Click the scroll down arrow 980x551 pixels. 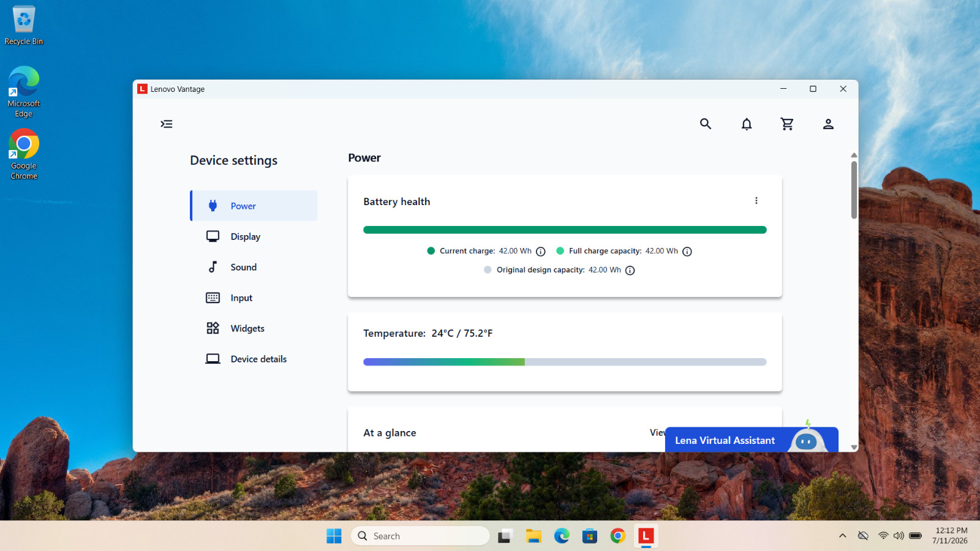point(854,448)
